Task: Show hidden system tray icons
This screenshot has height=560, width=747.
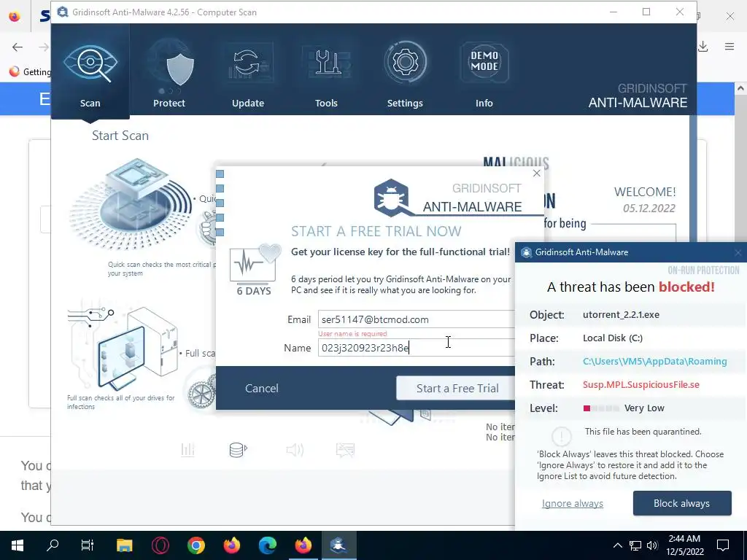Action: 617,545
